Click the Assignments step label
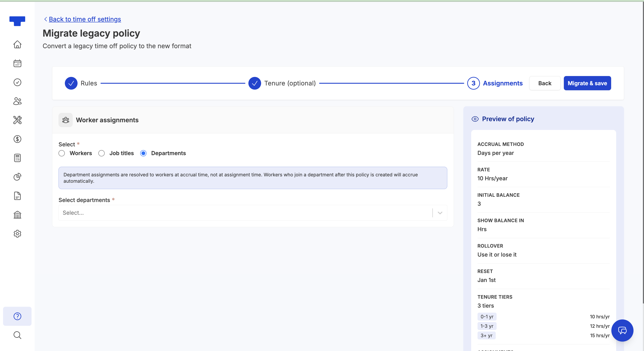This screenshot has height=351, width=644. point(502,83)
